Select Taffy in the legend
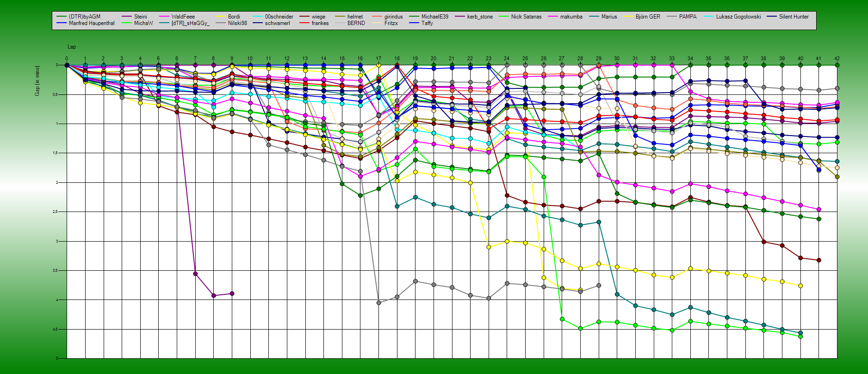 coord(427,23)
